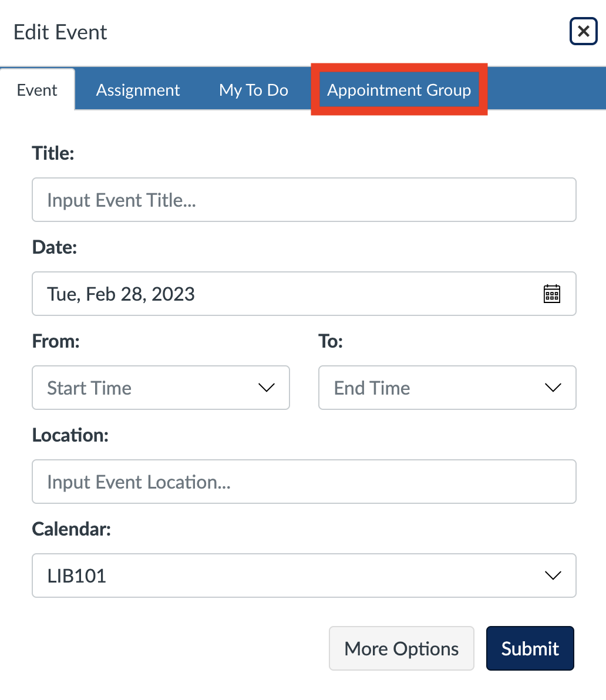Click the Title: field label
606x700 pixels.
point(53,153)
